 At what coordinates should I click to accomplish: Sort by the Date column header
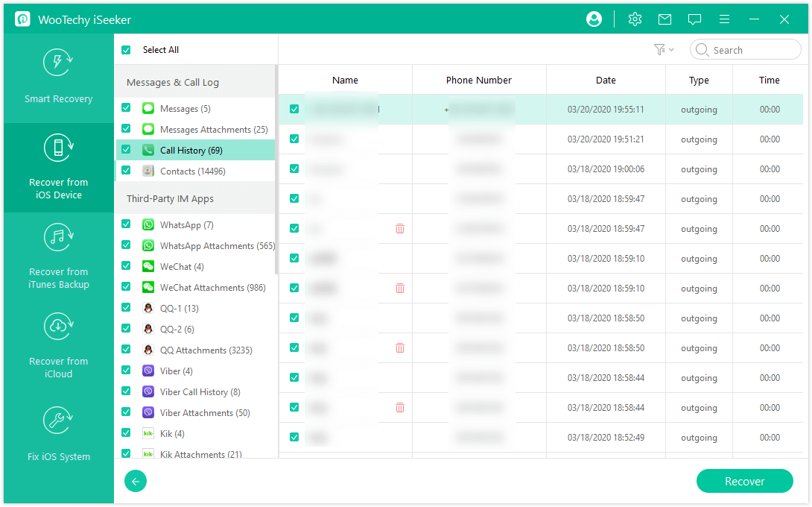(606, 80)
